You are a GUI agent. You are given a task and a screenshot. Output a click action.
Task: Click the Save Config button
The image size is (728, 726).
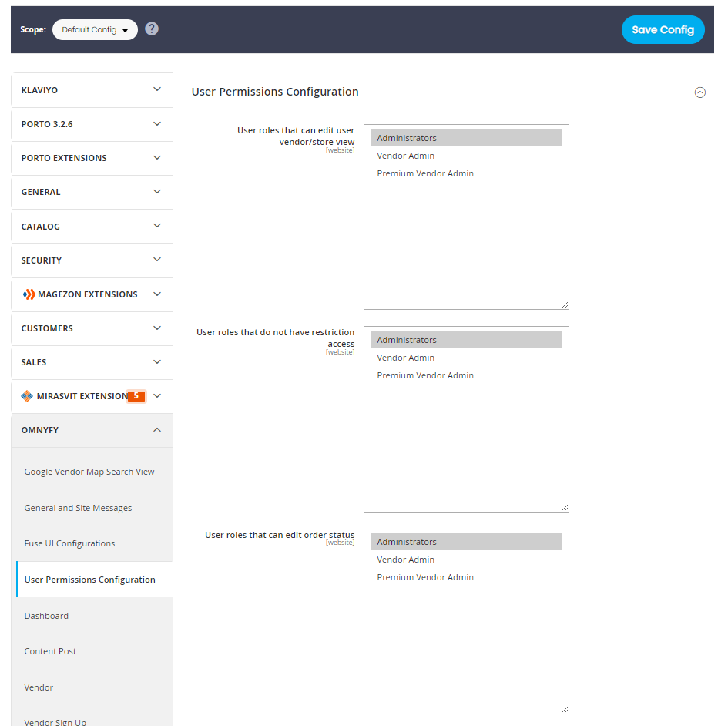coord(663,30)
